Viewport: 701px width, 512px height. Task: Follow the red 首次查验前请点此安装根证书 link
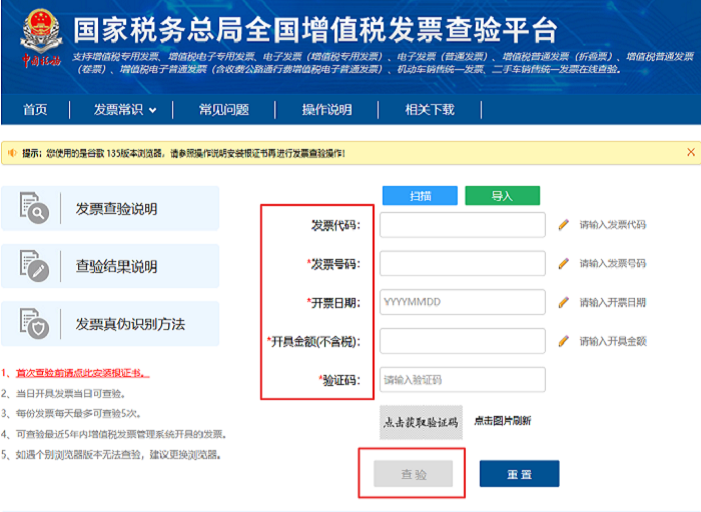(83, 373)
